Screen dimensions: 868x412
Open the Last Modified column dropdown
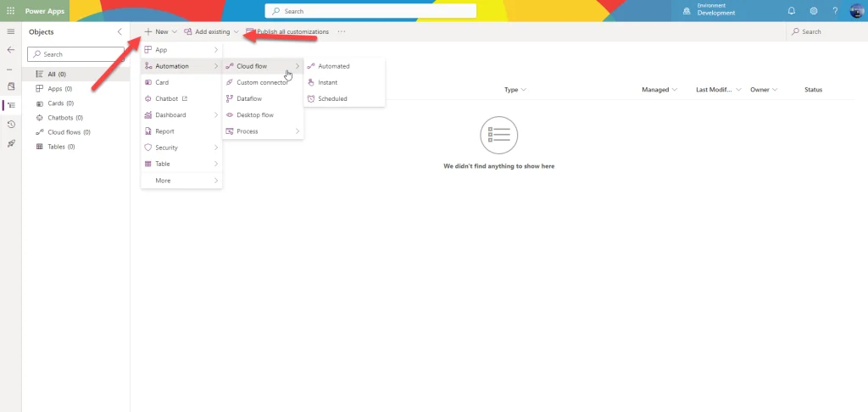pyautogui.click(x=719, y=90)
